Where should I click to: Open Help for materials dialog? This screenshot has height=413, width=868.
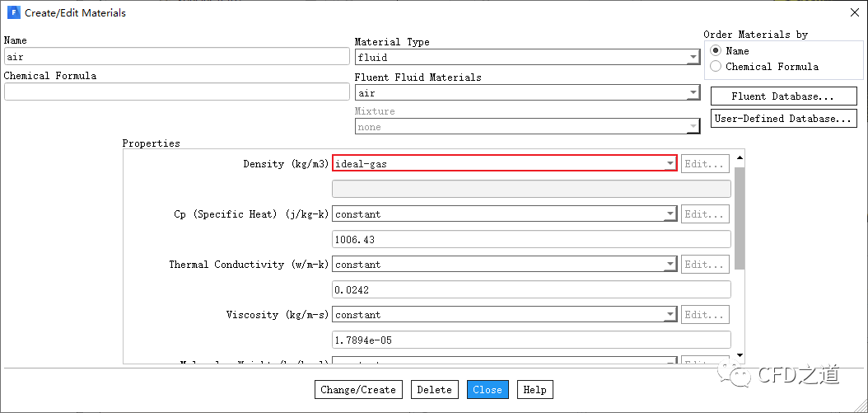tap(534, 390)
